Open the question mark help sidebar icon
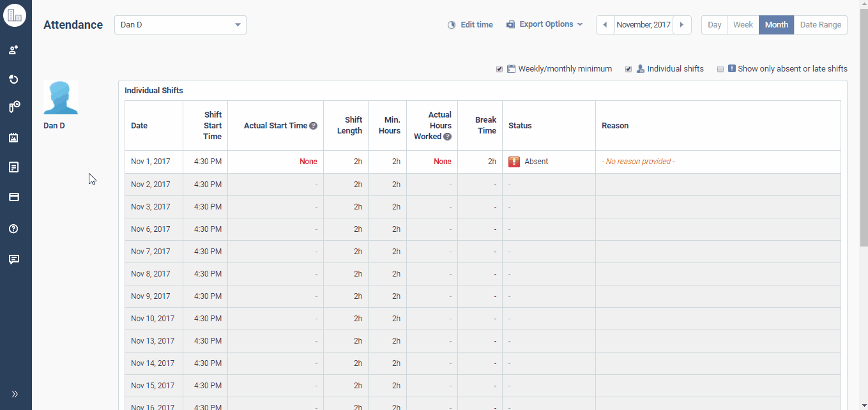Image resolution: width=868 pixels, height=410 pixels. [x=13, y=229]
